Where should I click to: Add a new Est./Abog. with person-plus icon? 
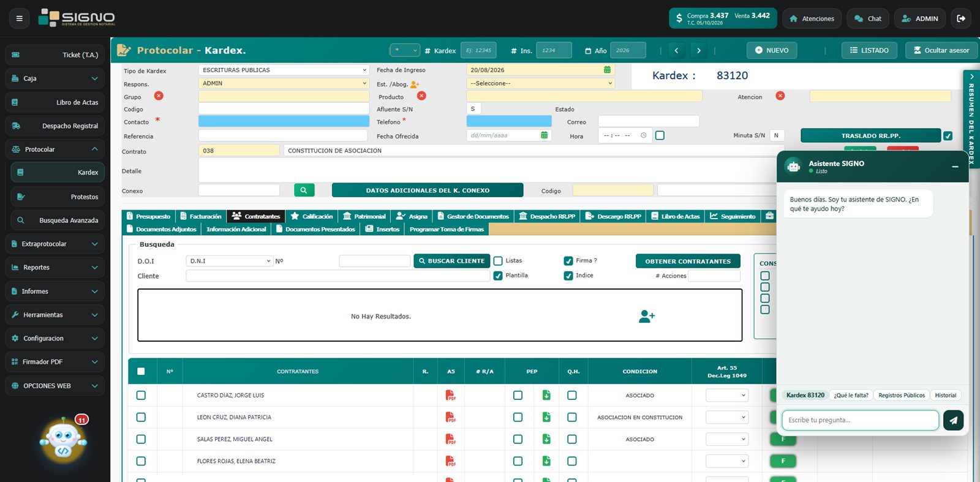click(415, 84)
